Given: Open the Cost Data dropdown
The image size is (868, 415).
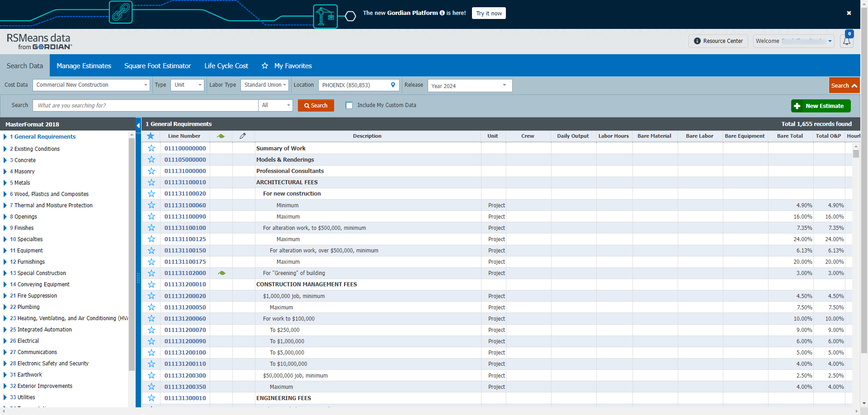Looking at the screenshot, I should point(91,85).
